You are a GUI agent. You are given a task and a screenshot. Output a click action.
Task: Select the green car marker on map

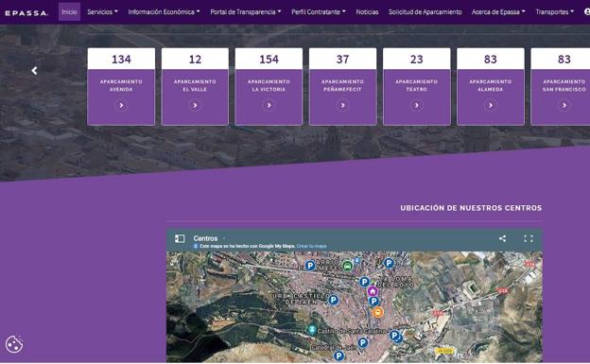coord(347,266)
